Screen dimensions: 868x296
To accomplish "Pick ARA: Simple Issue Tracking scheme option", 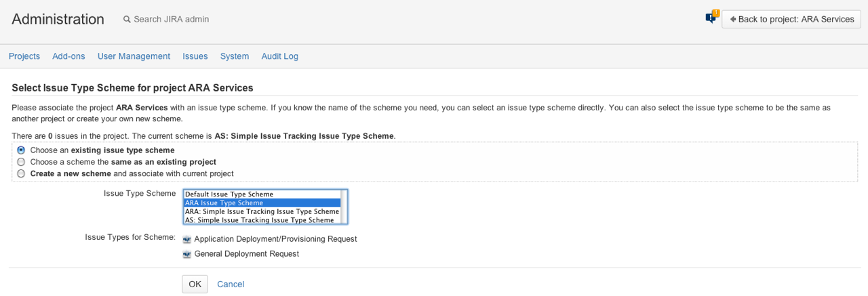I will [262, 211].
